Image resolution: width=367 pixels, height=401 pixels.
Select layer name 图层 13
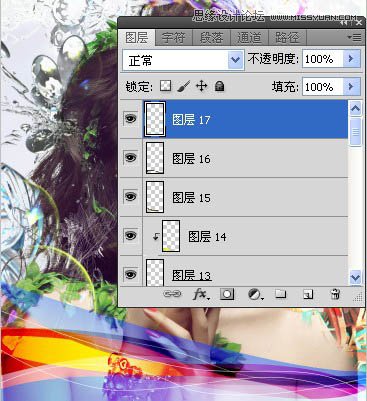(x=191, y=275)
